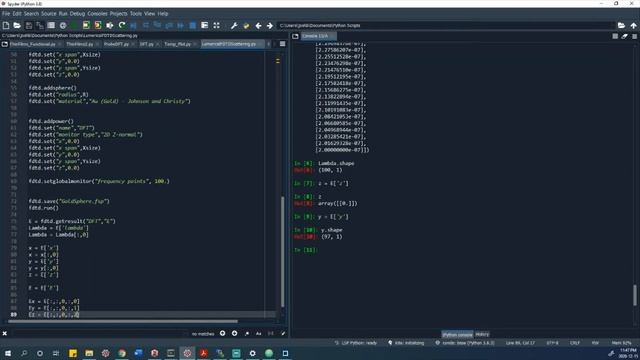640x360 pixels.
Task: Save all files using the toolbar icon
Action: coord(40,25)
